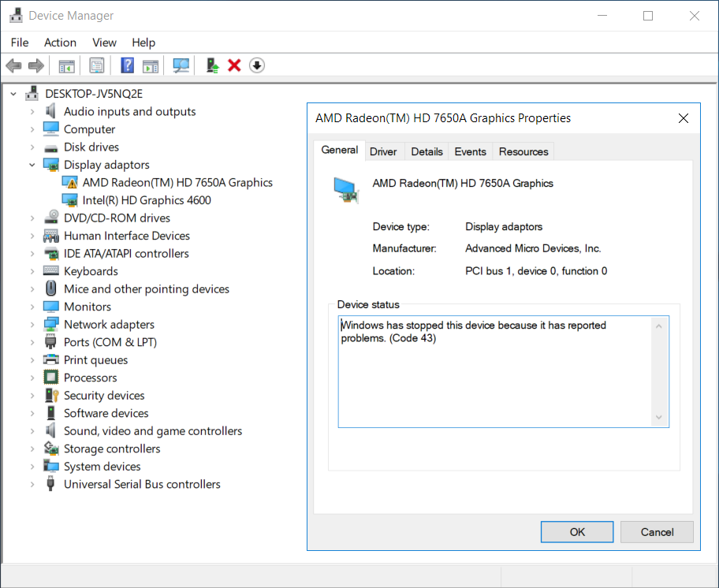Image resolution: width=719 pixels, height=588 pixels.
Task: Open the Action menu
Action: (x=60, y=43)
